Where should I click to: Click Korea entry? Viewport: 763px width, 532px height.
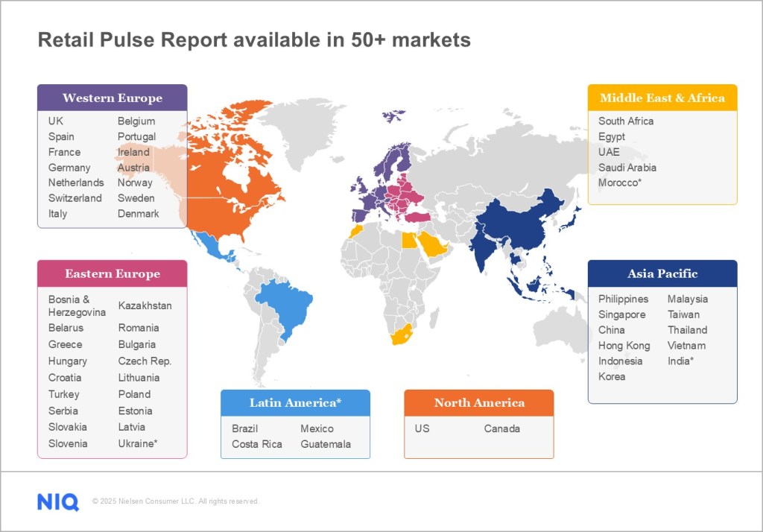pyautogui.click(x=612, y=377)
